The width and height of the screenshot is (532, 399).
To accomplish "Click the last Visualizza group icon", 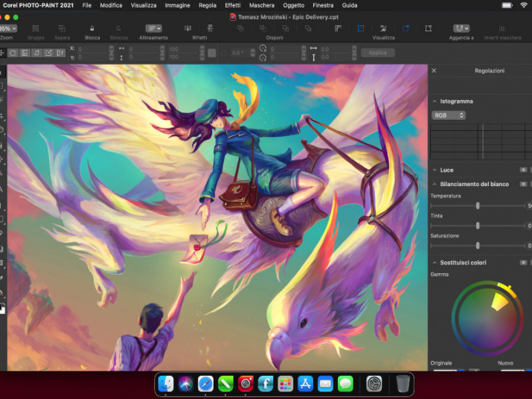I will (x=429, y=28).
